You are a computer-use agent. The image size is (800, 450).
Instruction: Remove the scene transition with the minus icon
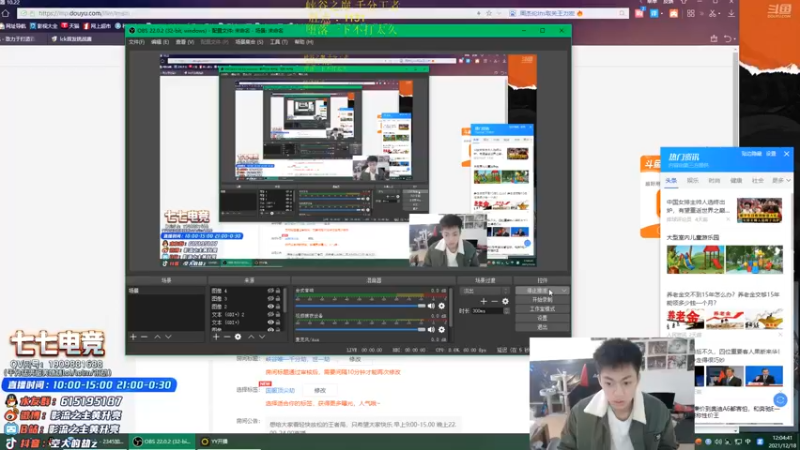[x=494, y=301]
